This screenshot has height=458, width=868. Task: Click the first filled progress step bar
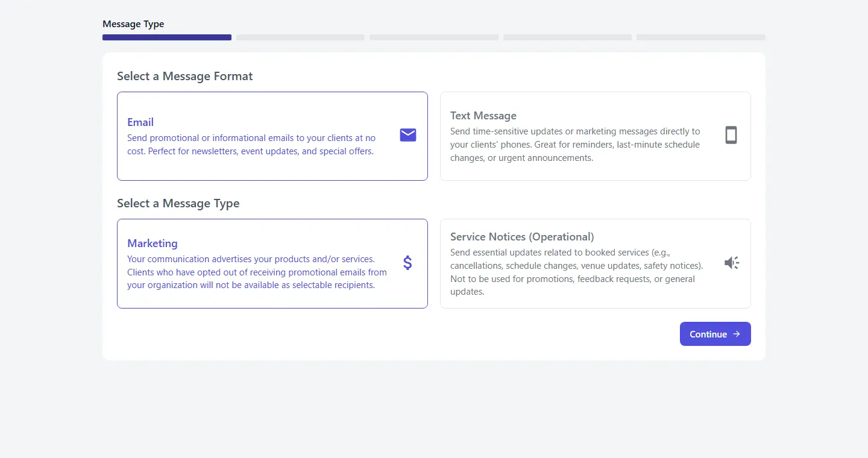167,37
